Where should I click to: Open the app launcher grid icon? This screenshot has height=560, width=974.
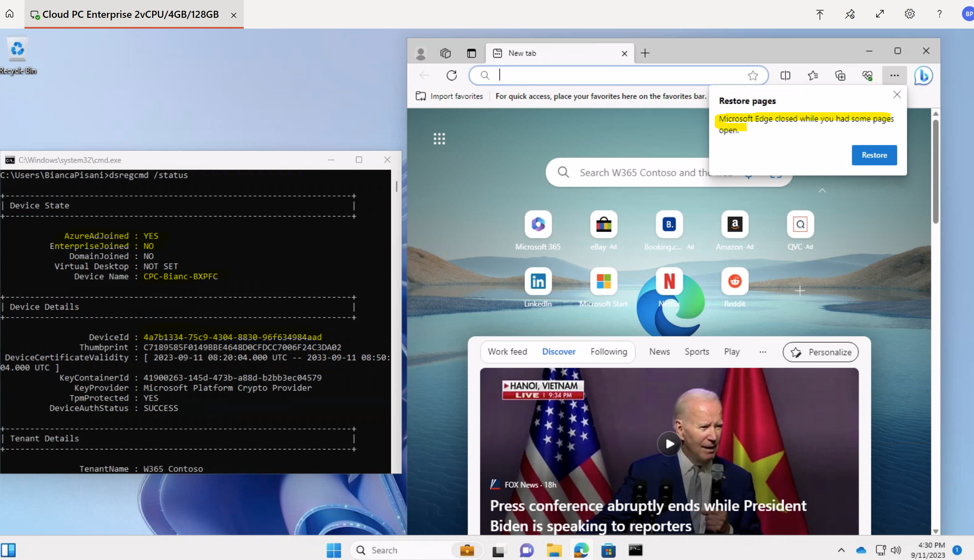[439, 139]
